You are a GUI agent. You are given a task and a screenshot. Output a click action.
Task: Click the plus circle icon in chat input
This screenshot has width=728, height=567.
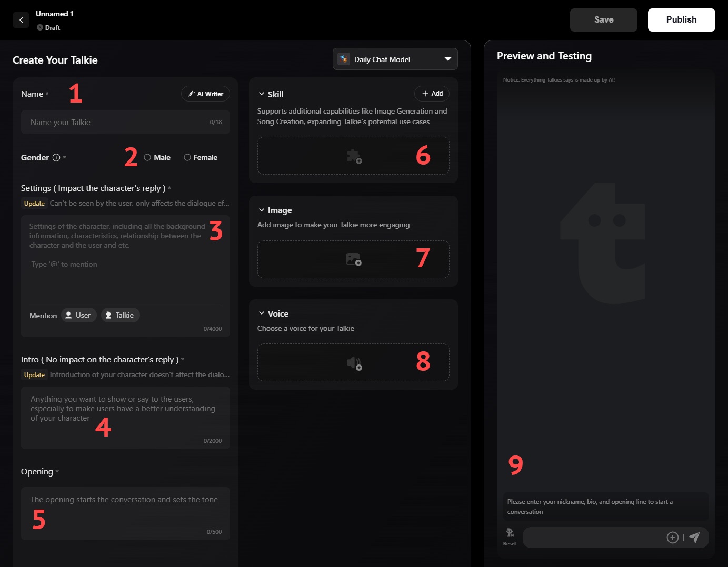click(x=672, y=538)
